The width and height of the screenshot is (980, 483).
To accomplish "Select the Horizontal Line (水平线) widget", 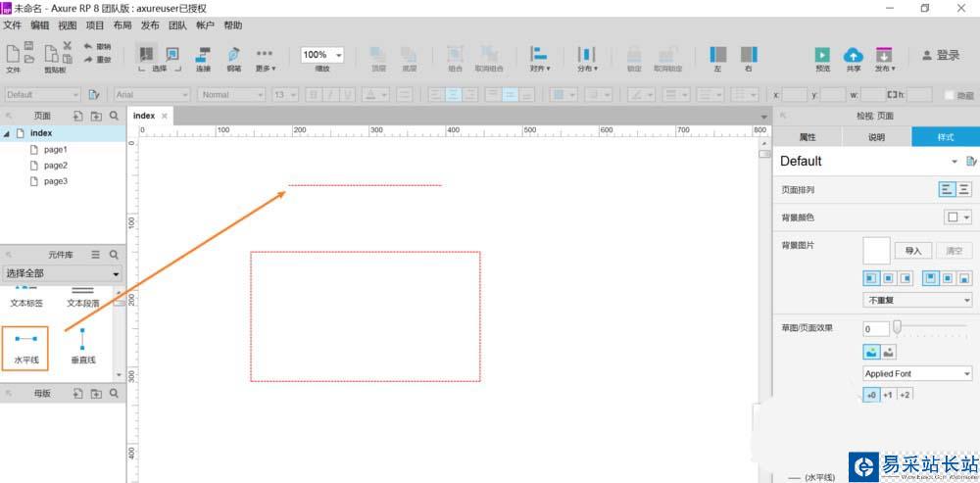I will pos(25,348).
